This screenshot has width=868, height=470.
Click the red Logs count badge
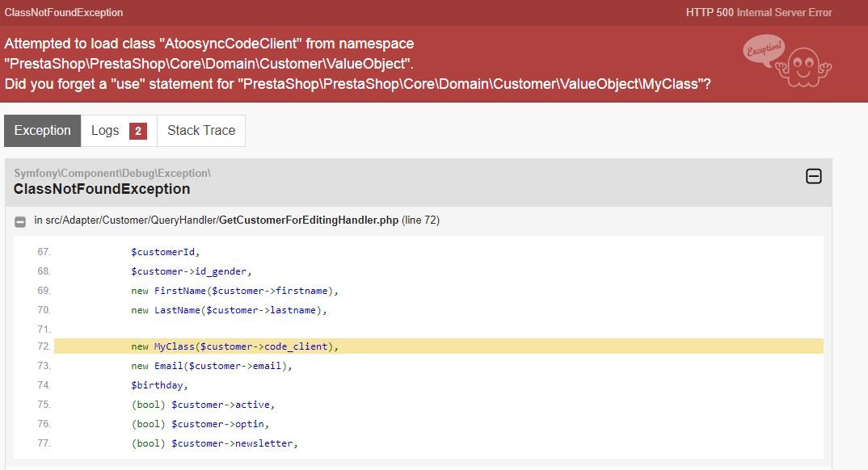click(138, 132)
